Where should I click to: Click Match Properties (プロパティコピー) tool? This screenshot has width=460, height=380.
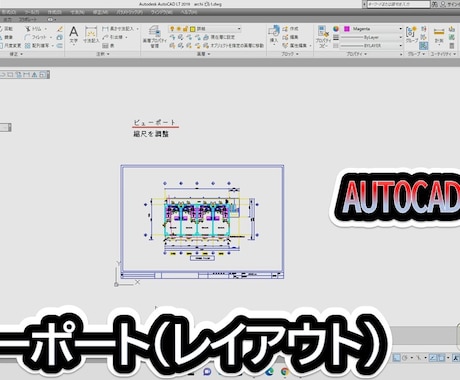[x=323, y=37]
